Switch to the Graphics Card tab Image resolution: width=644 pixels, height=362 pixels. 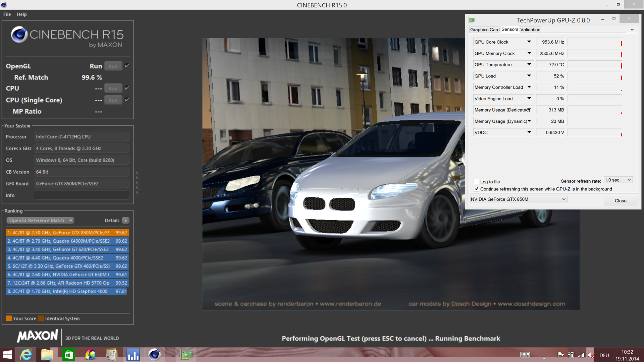pos(484,30)
